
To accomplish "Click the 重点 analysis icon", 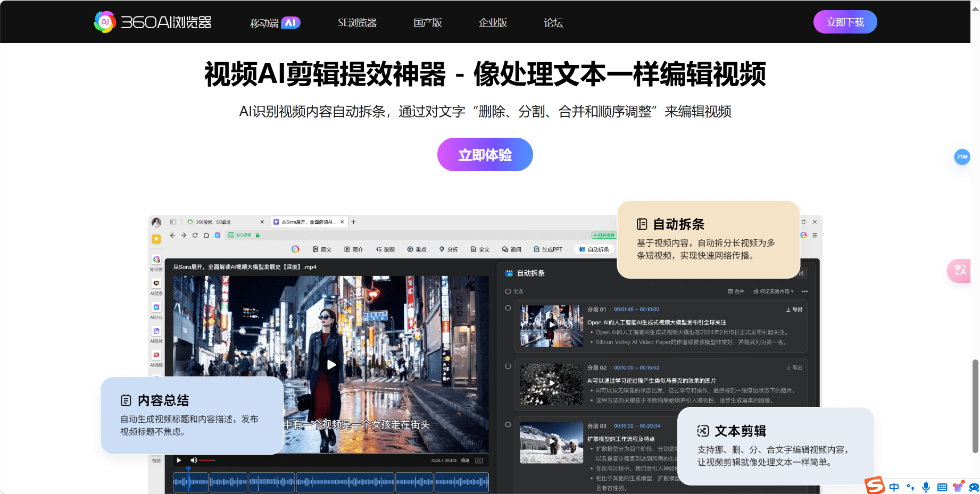I will point(416,249).
